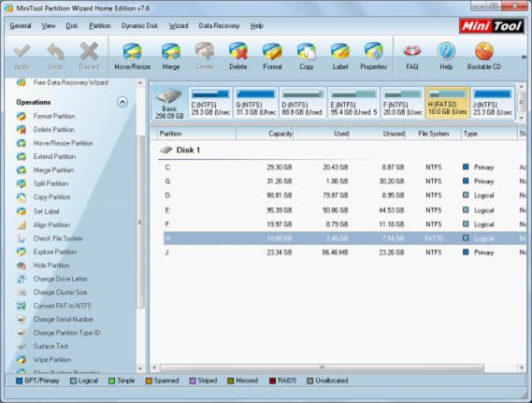Choose Convert FAT to NTFS operation
This screenshot has height=403, width=532.
pyautogui.click(x=62, y=306)
